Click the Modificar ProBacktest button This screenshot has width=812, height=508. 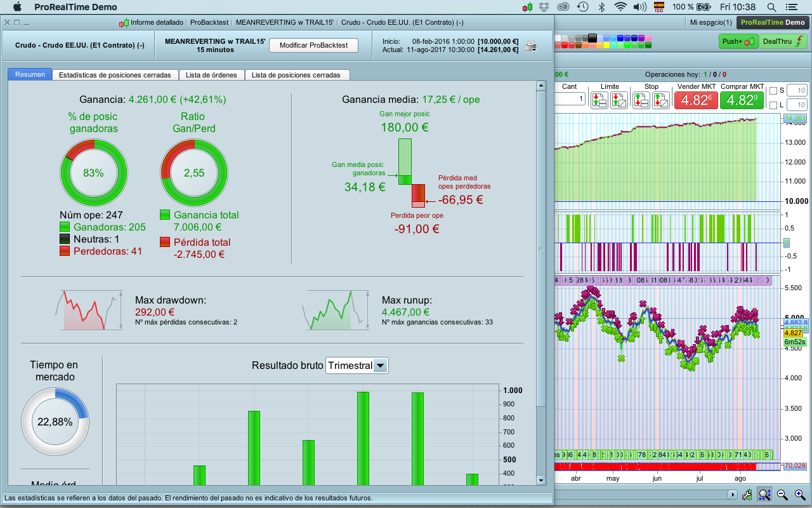314,46
